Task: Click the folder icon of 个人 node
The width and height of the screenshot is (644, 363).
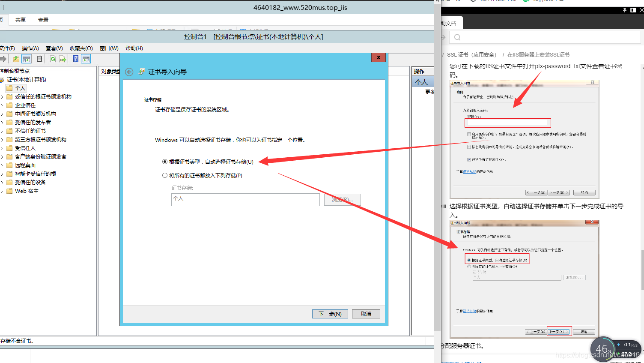Action: (x=9, y=88)
